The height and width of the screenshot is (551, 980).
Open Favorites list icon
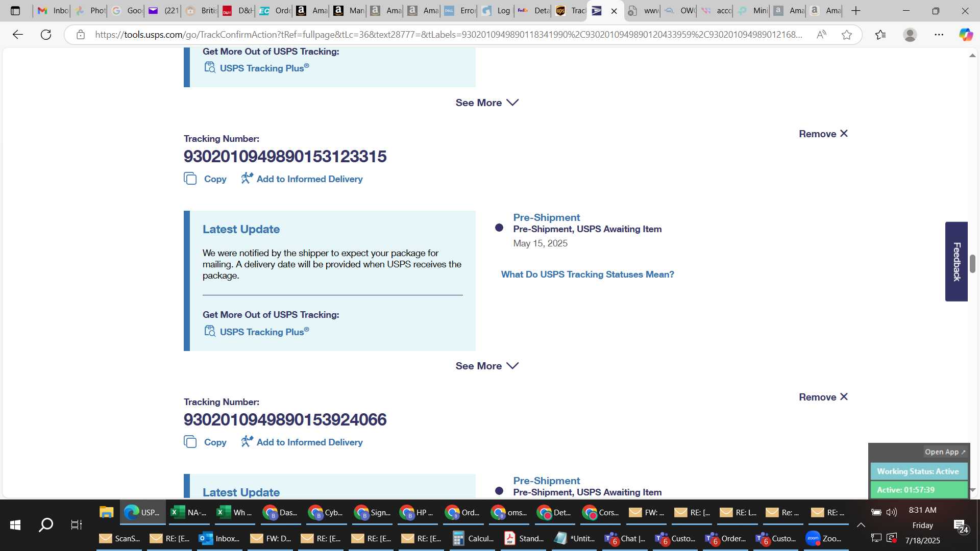[x=880, y=35]
